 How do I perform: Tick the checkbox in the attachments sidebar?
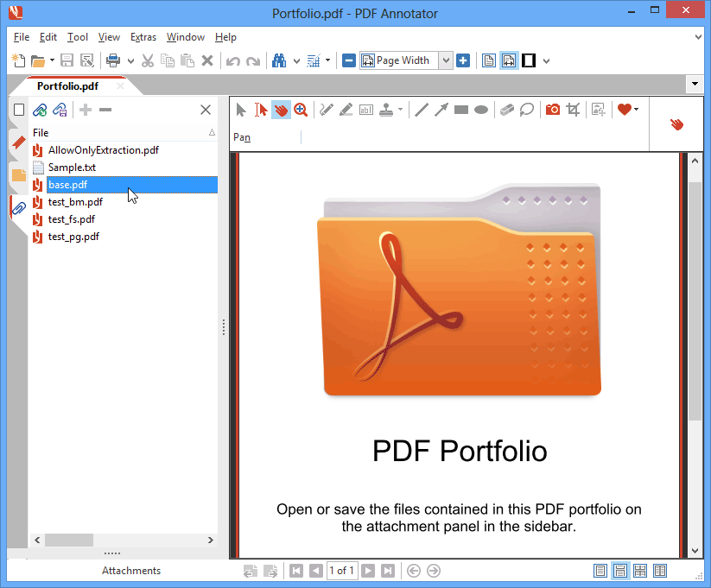(19, 110)
